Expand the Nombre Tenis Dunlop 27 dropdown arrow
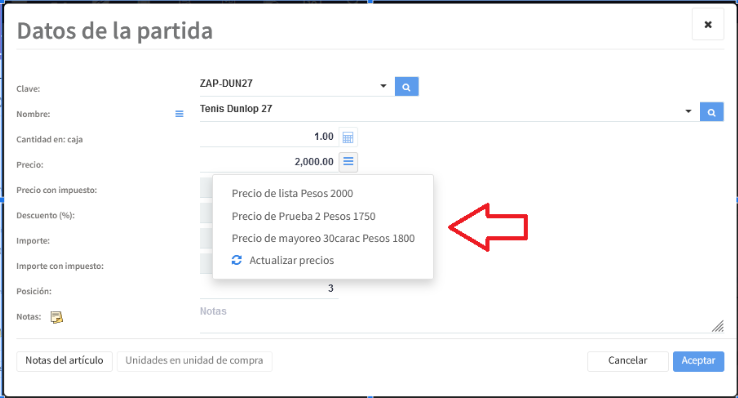738x398 pixels. [x=688, y=111]
